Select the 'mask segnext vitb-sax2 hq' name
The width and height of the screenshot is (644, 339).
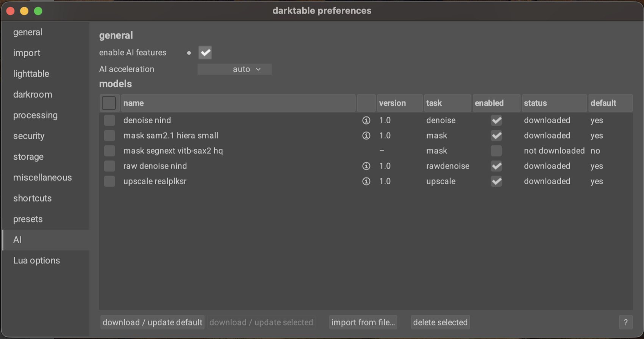tap(173, 151)
